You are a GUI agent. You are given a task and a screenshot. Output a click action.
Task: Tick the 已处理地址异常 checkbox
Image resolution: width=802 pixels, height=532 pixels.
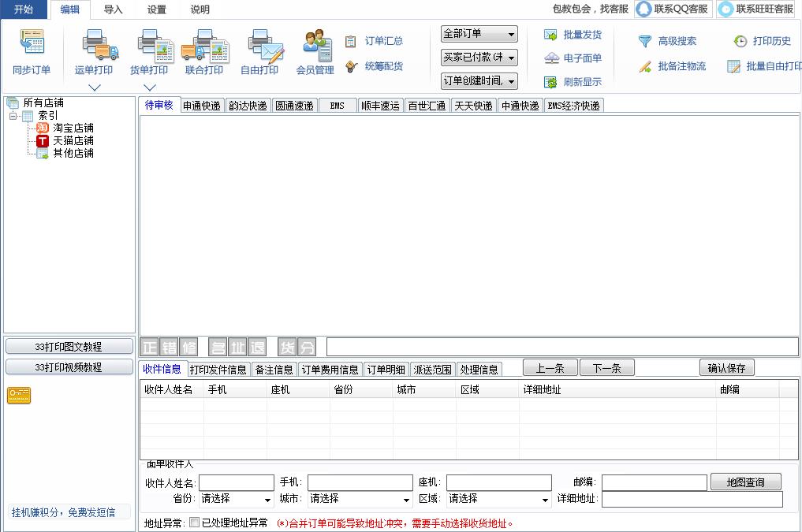(194, 523)
